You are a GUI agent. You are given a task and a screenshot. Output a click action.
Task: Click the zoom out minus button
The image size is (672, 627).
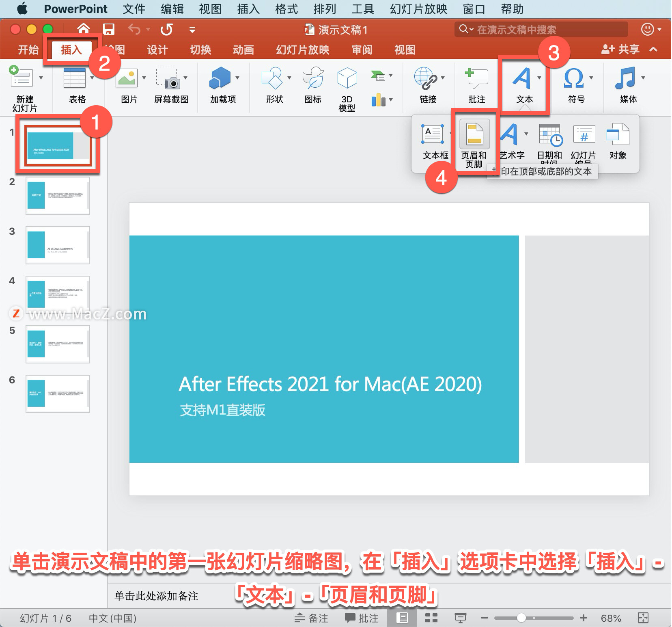pyautogui.click(x=484, y=618)
